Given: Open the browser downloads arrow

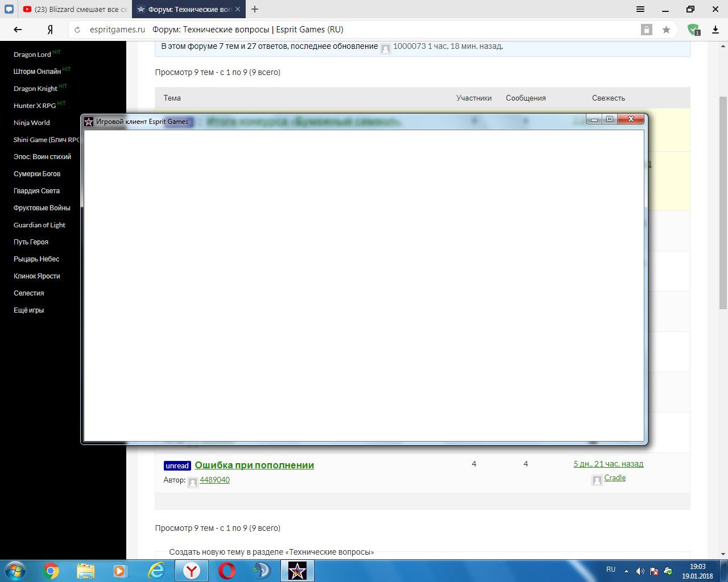Looking at the screenshot, I should point(715,30).
